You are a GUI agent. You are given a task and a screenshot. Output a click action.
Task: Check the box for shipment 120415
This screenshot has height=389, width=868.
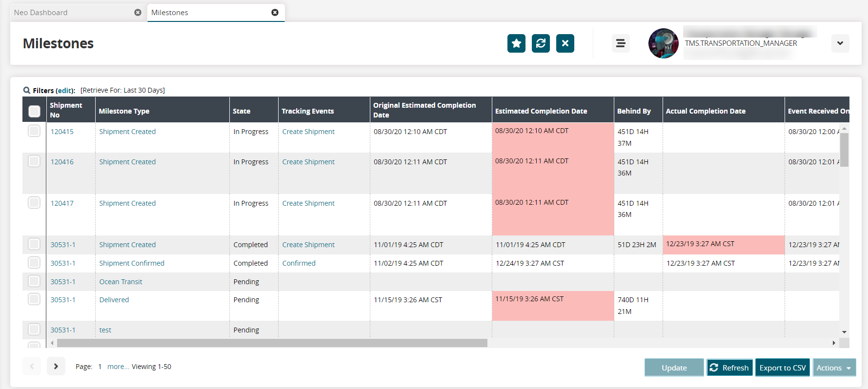34,131
